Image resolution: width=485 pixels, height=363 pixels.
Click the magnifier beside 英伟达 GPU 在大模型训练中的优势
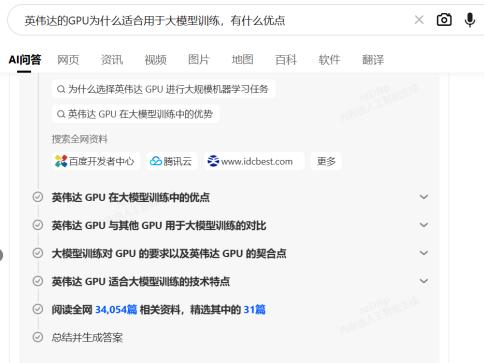coord(61,114)
